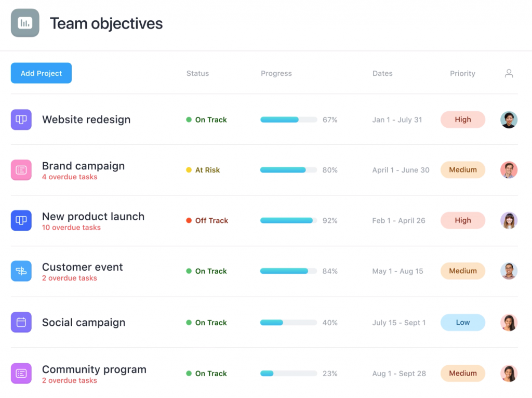Click the Add Project button
The width and height of the screenshot is (532, 398).
[41, 73]
